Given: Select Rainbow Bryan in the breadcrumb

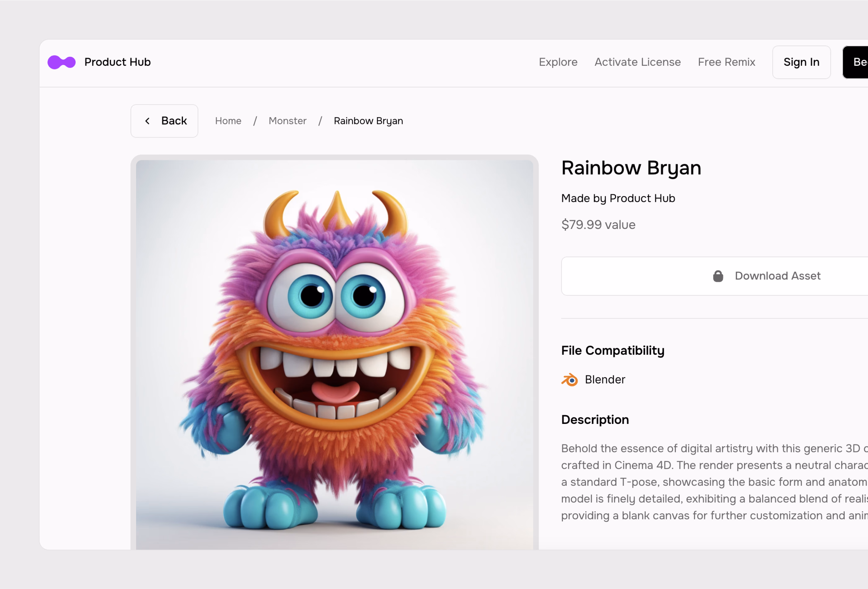Looking at the screenshot, I should tap(368, 121).
